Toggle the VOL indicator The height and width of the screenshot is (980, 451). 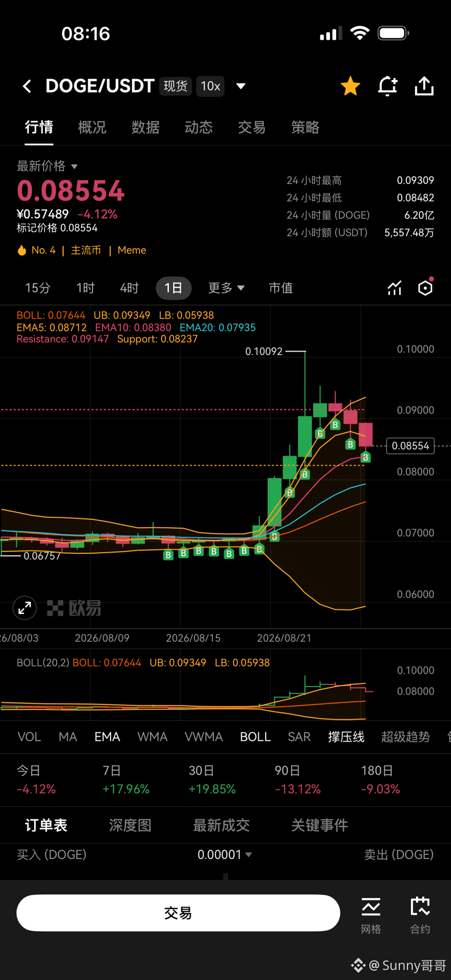point(29,737)
